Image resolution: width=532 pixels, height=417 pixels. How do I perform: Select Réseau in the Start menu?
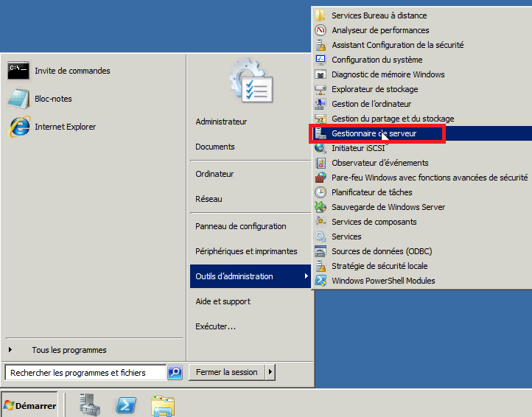pos(209,199)
